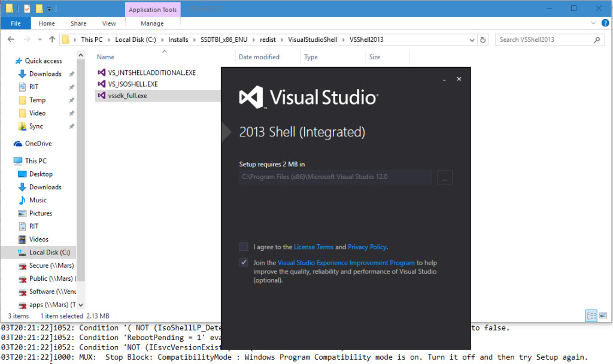Unpin Temp folder via its pin icon
This screenshot has height=364, width=613.
[72, 100]
